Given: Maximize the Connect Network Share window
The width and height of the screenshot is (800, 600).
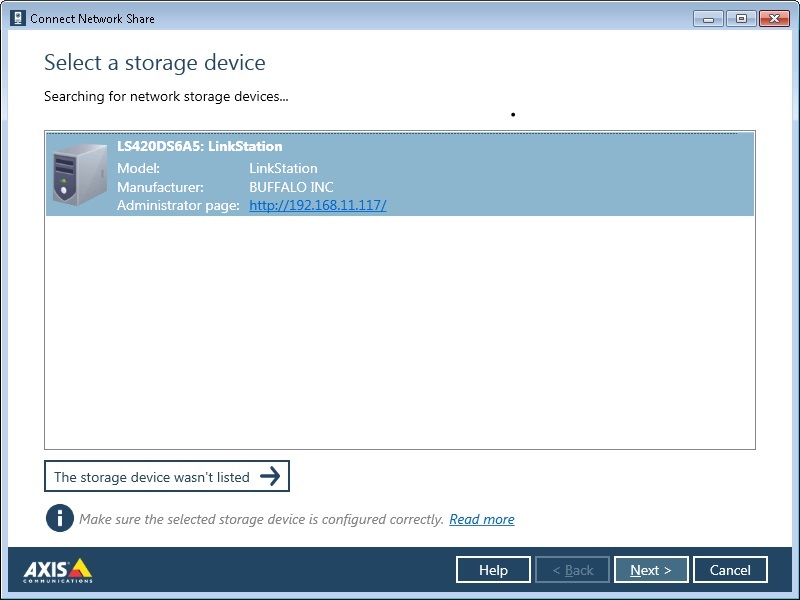Looking at the screenshot, I should [x=741, y=18].
